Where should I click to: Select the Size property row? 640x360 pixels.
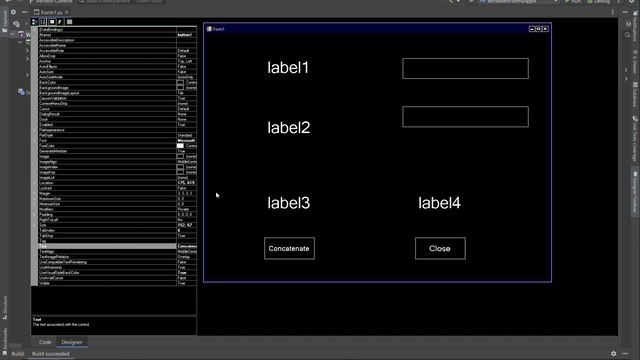pos(117,225)
